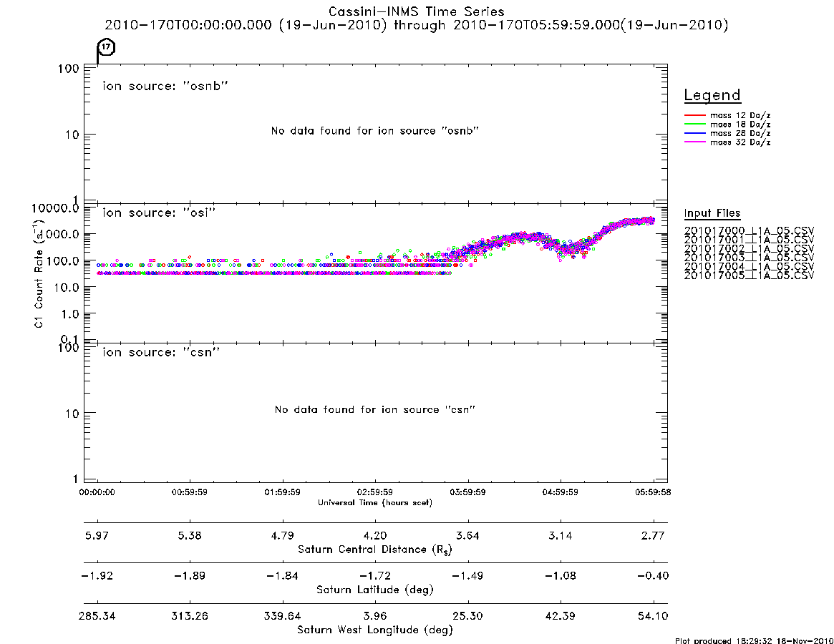Click the Saturn West Longitude (deg) label
The image size is (834, 644).
(375, 630)
